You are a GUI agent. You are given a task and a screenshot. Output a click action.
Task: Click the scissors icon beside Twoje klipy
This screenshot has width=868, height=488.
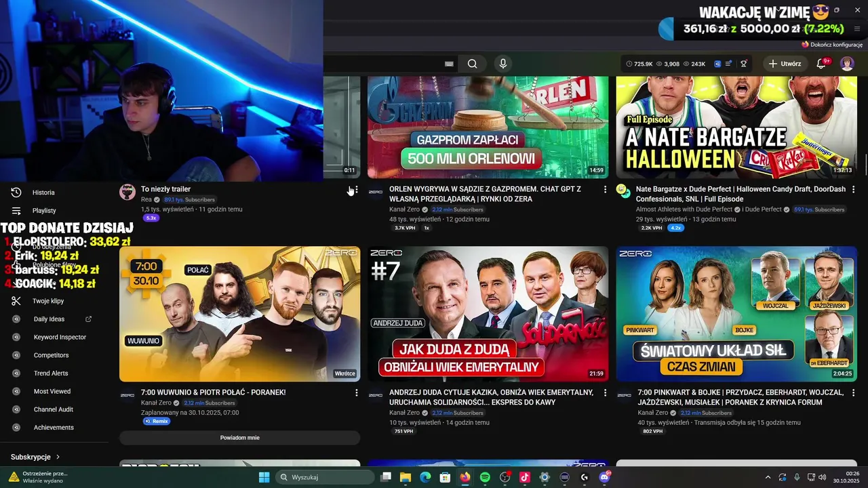16,301
